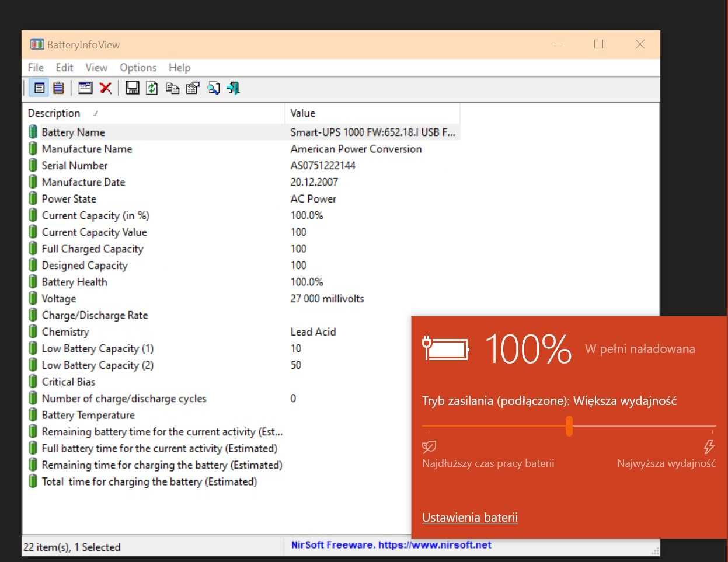The image size is (728, 562).
Task: Click the window-style icon beside the red X
Action: [x=86, y=88]
